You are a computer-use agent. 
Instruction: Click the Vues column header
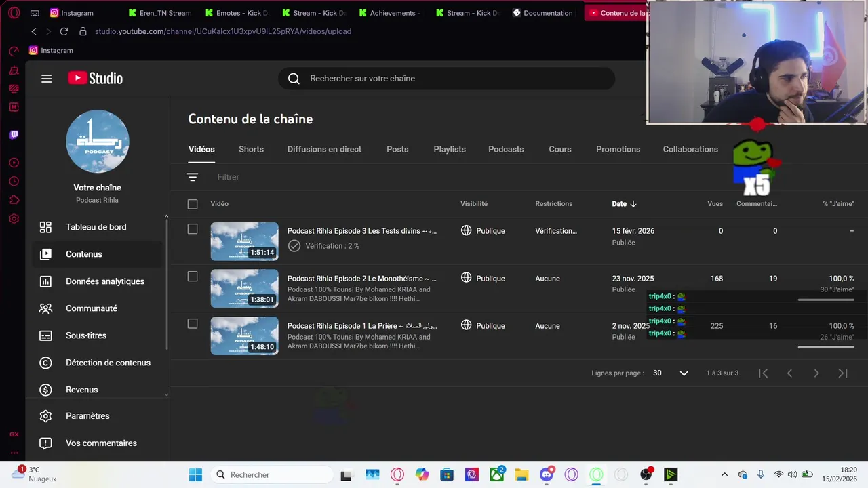(715, 204)
